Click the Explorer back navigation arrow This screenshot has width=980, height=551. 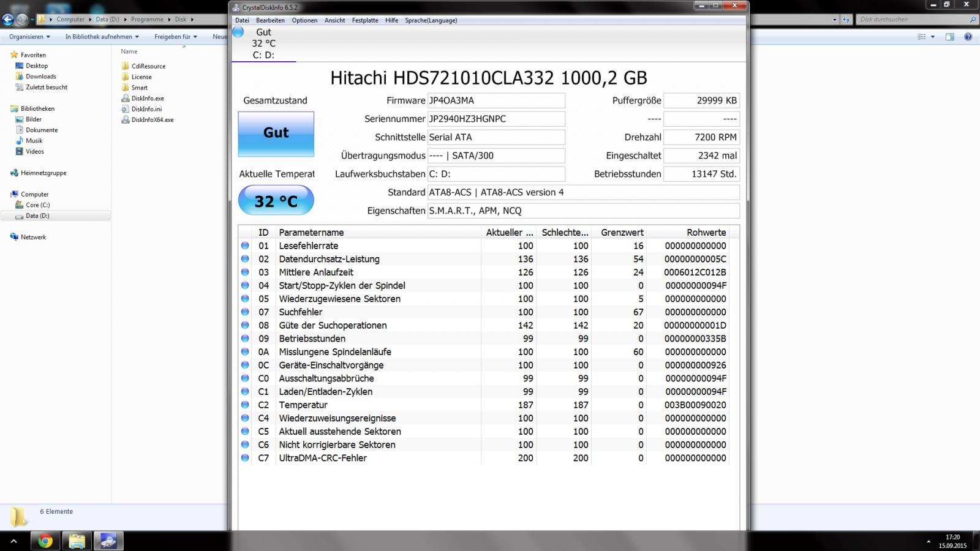pos(7,20)
